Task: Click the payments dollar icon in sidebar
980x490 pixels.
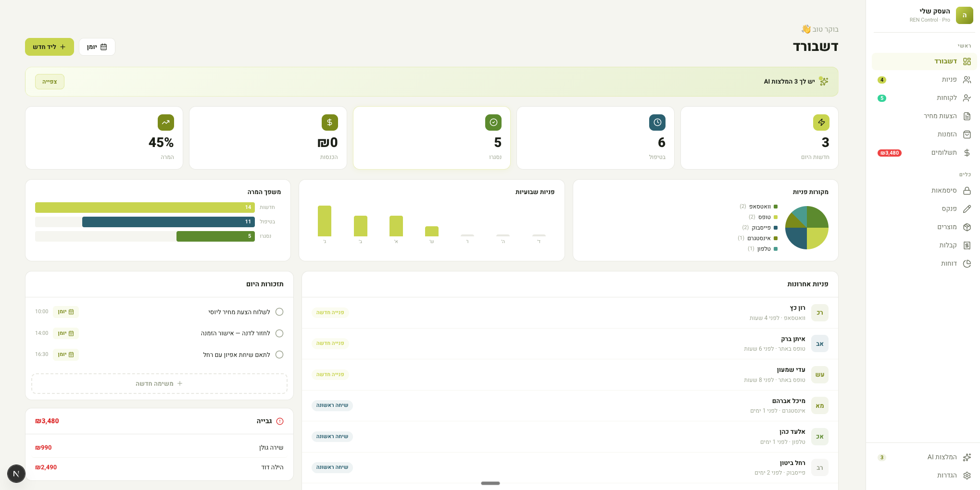Action: 967,153
